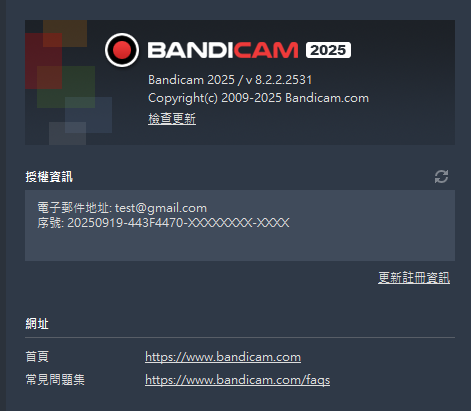
Task: Open the https://www.bandicam.com/faqs link
Action: [x=238, y=380]
